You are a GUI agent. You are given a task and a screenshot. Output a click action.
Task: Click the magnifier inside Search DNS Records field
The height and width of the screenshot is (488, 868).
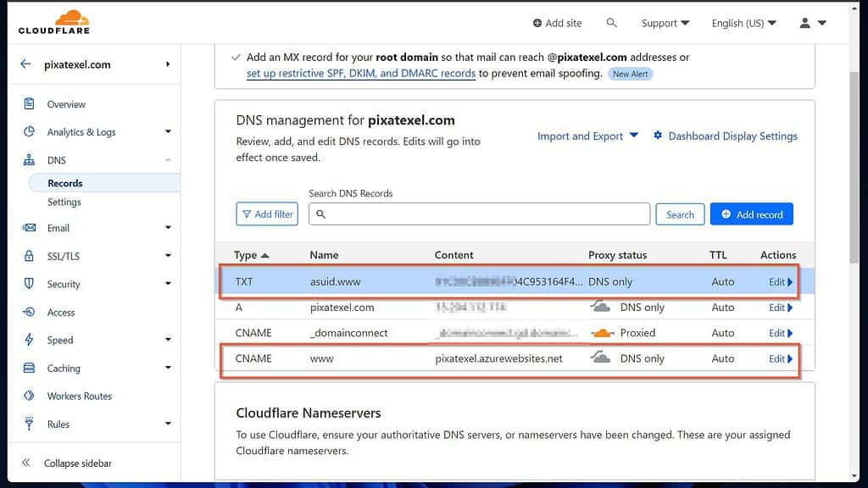321,214
